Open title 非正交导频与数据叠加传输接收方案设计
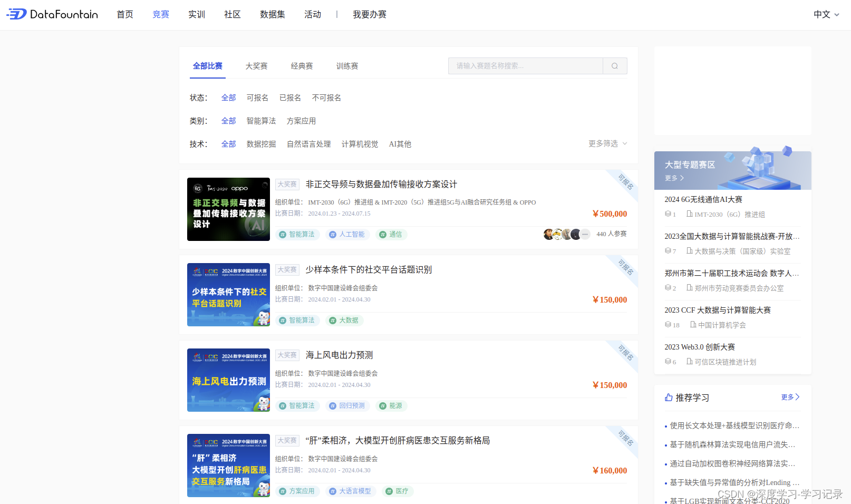This screenshot has height=504, width=851. (381, 184)
